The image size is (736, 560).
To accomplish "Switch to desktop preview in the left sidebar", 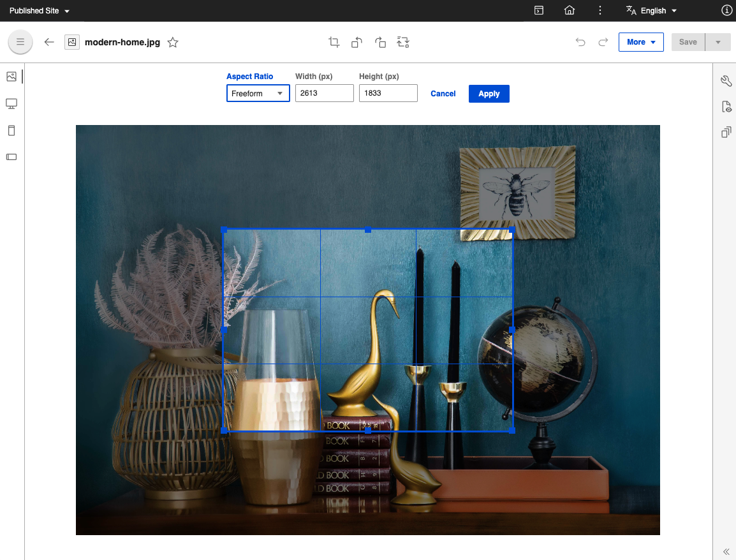I will pos(11,103).
